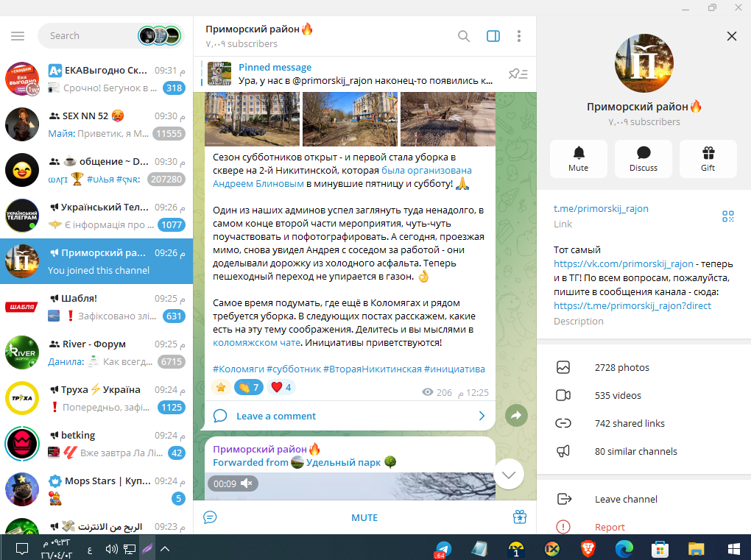Image resolution: width=751 pixels, height=560 pixels.
Task: Copy the t.me/primorskij_rajon link
Action: tap(601, 209)
